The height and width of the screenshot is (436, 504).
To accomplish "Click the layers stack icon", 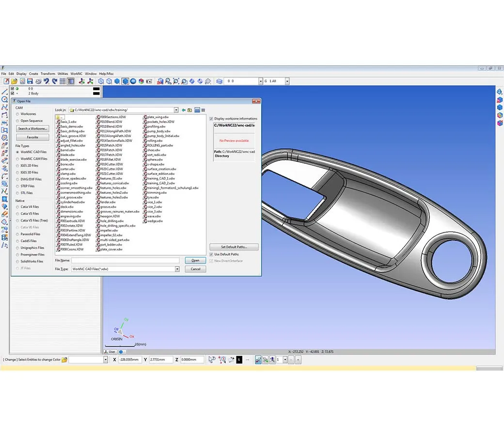I will tap(220, 81).
